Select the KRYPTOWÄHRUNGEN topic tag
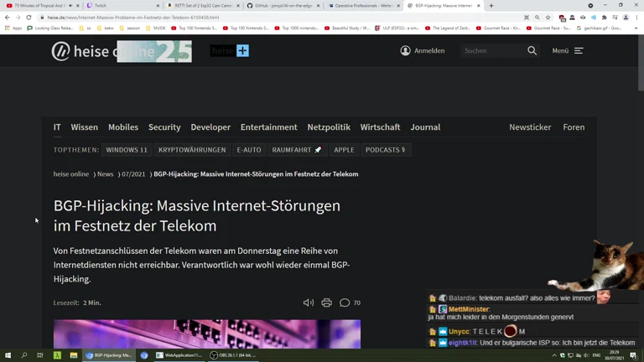 coord(192,150)
